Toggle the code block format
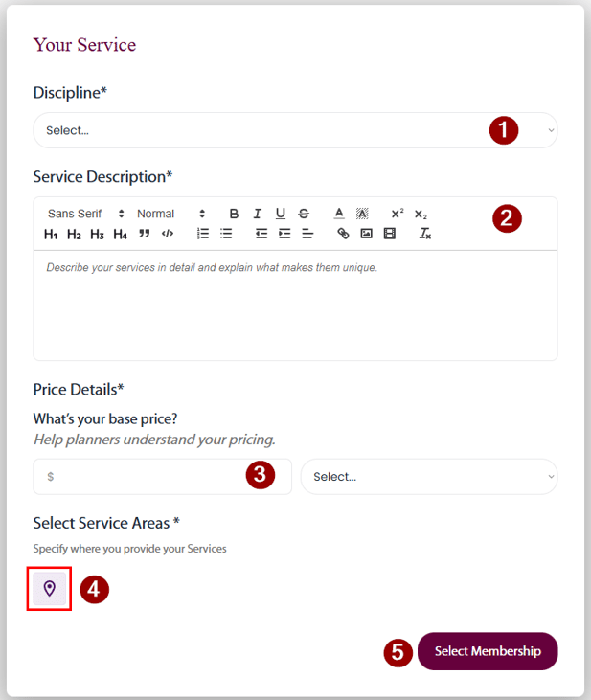Viewport: 591px width, 700px height. [x=168, y=234]
